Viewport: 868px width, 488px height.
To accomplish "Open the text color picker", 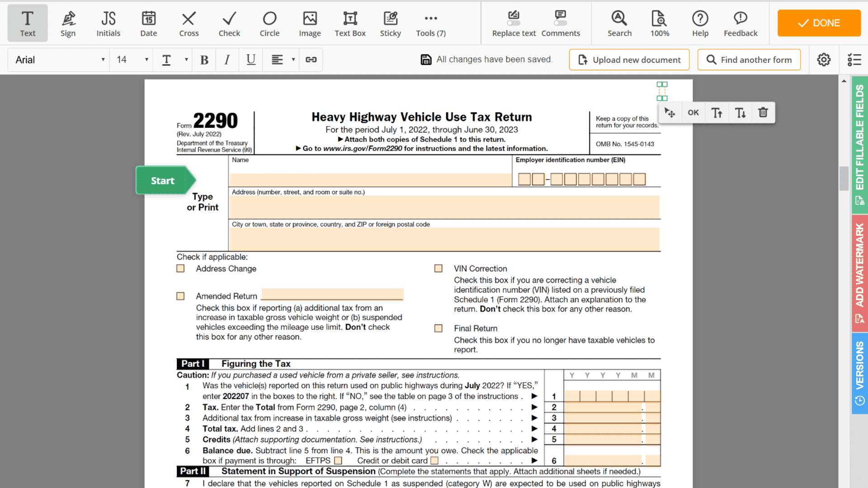I will point(166,60).
